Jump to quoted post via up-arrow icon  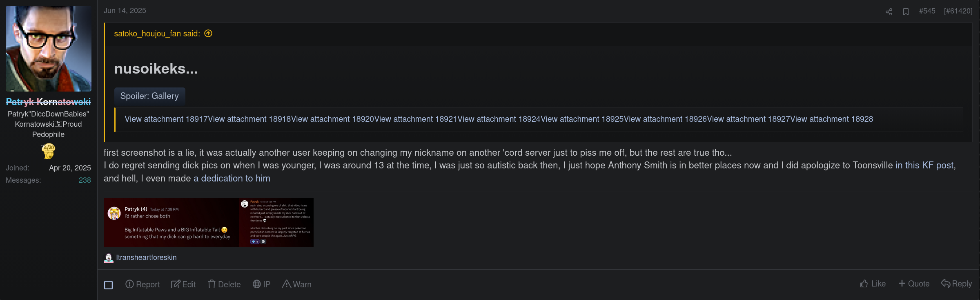coord(208,34)
